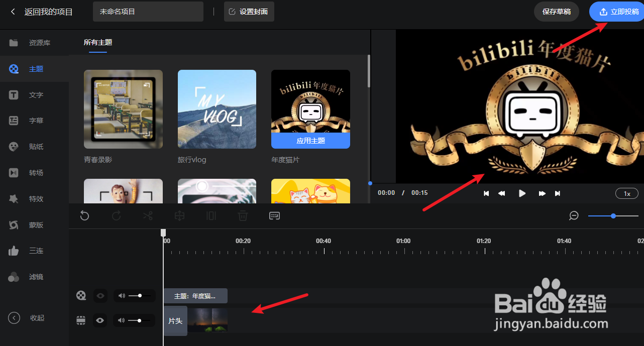Click the 01:00 mark on timeline ruler
The image size is (644, 346).
(403, 241)
